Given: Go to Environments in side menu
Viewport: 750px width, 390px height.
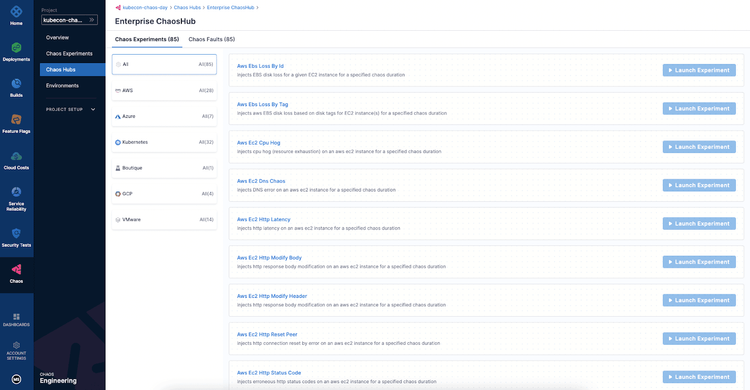Looking at the screenshot, I should pyautogui.click(x=62, y=86).
